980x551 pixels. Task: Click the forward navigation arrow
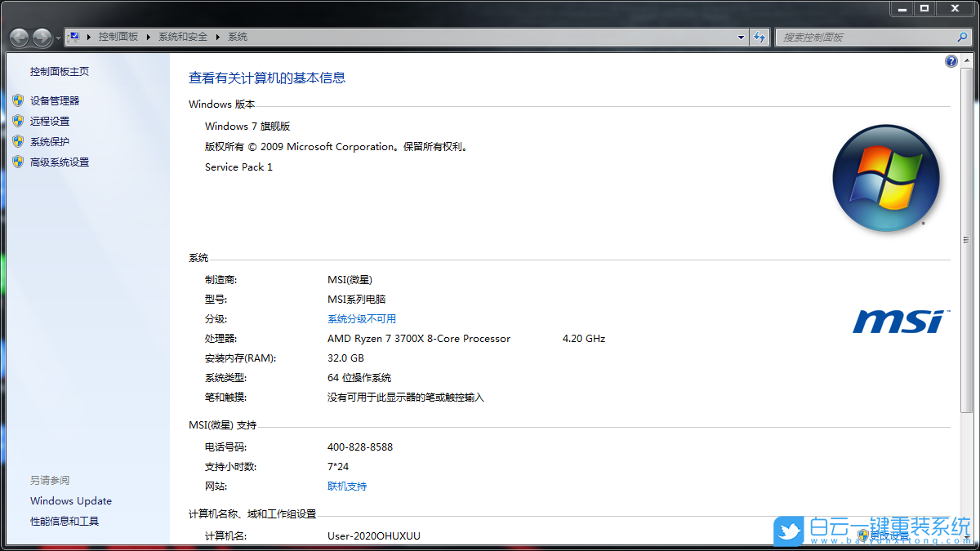pyautogui.click(x=41, y=37)
